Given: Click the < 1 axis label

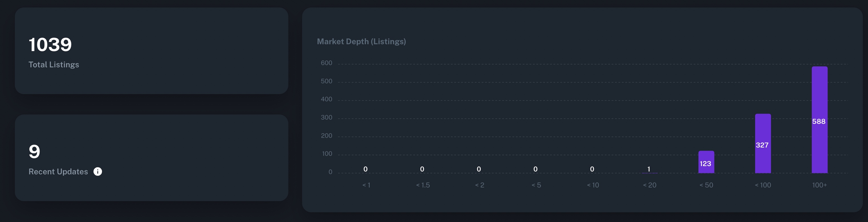Looking at the screenshot, I should pyautogui.click(x=366, y=185).
